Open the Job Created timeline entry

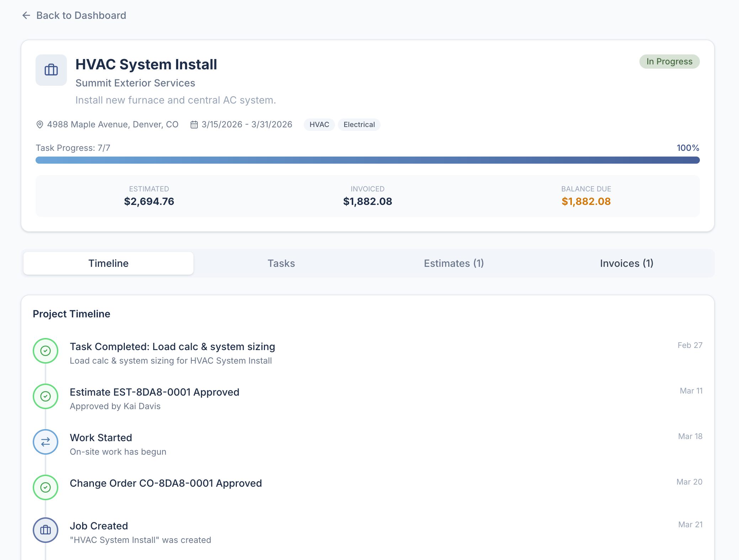99,526
